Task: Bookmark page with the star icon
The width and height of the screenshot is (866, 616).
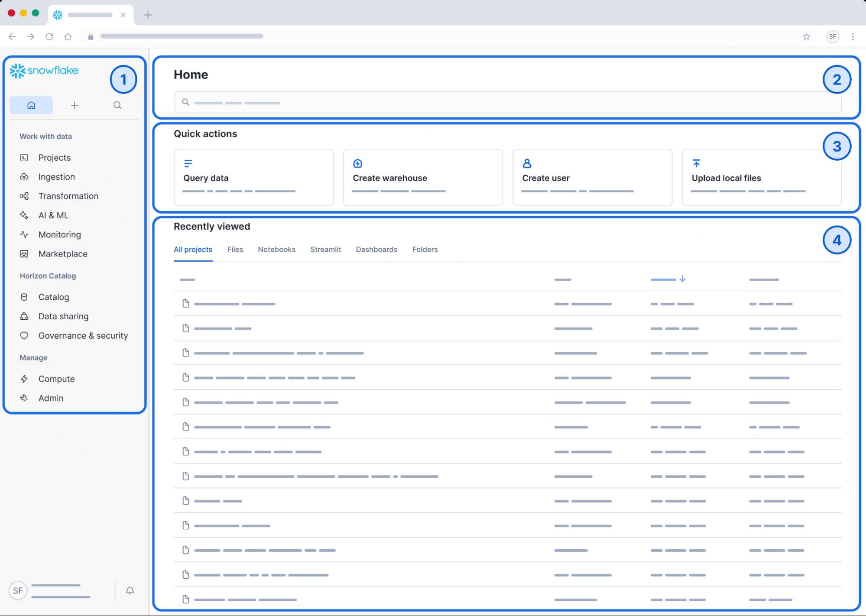Action: 806,37
